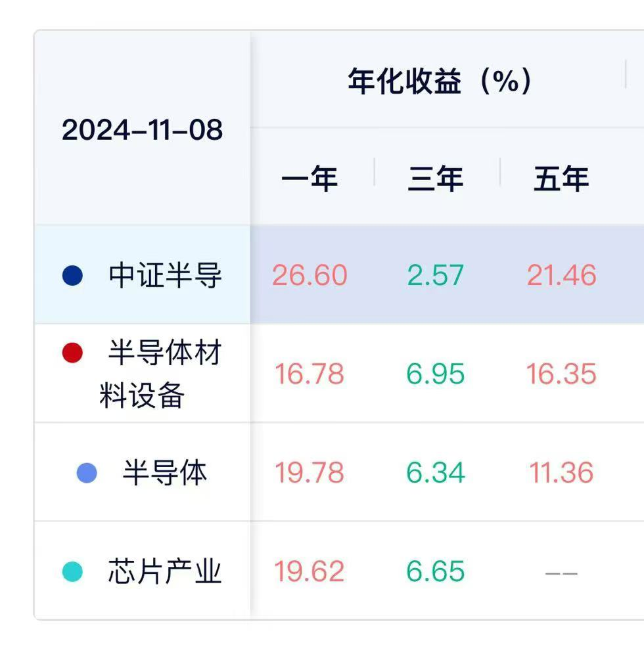Click the cyan dot beside 芯片产业

tap(72, 571)
